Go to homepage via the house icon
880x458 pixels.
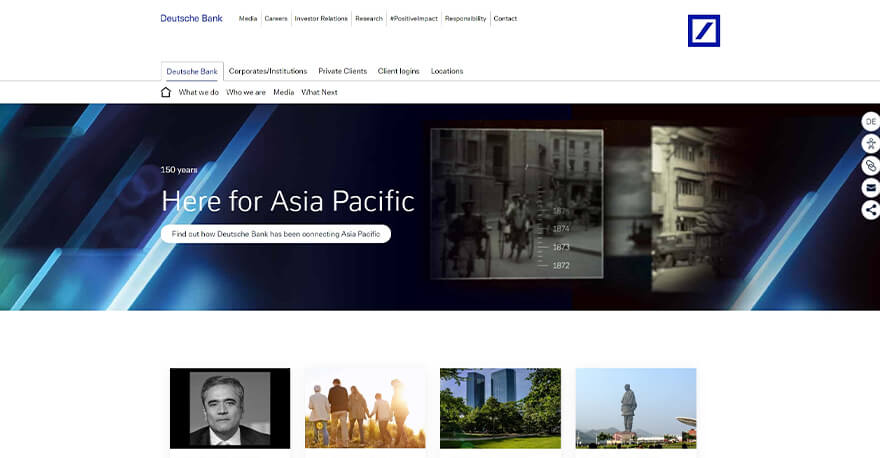click(166, 92)
